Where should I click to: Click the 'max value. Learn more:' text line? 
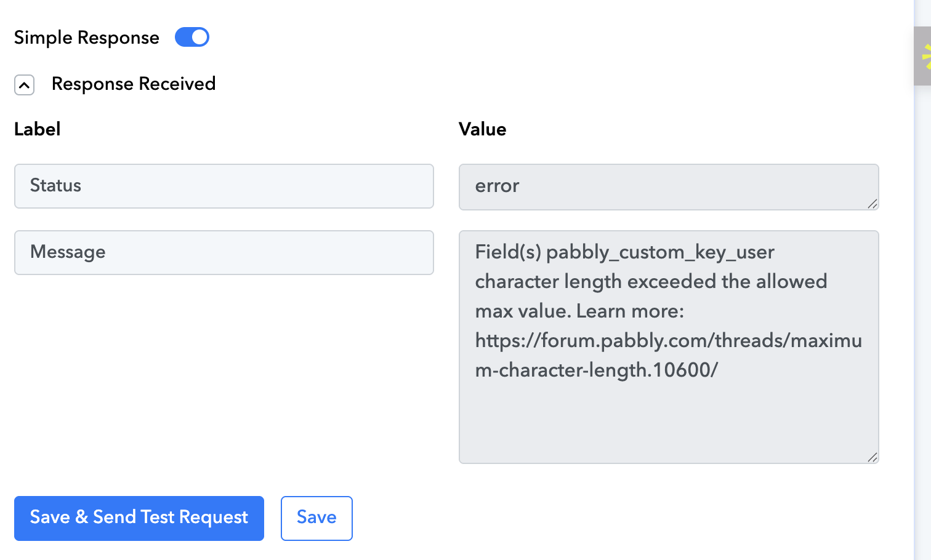(x=579, y=311)
